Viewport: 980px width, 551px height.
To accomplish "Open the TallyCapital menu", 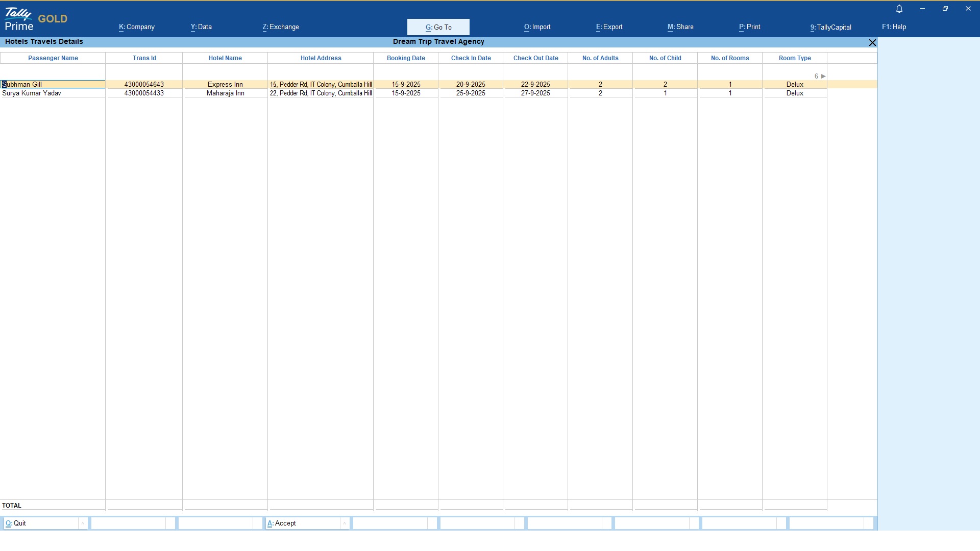I will pyautogui.click(x=830, y=27).
